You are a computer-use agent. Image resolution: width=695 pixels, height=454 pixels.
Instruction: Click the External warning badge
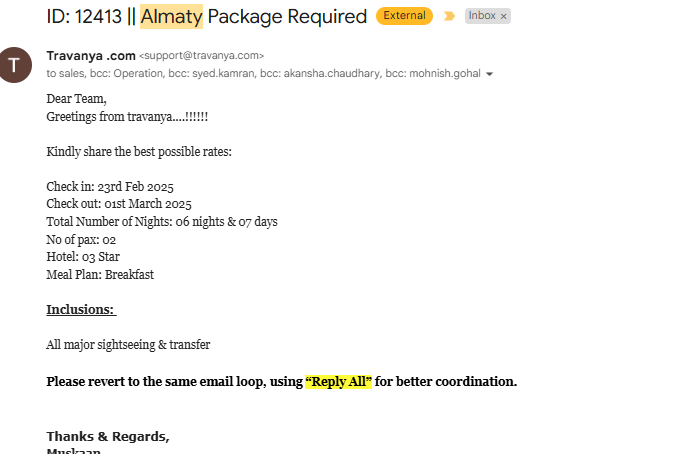click(x=404, y=16)
